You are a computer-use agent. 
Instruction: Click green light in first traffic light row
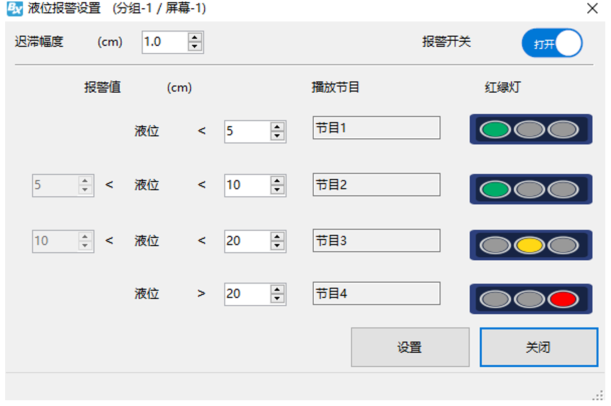click(x=494, y=130)
